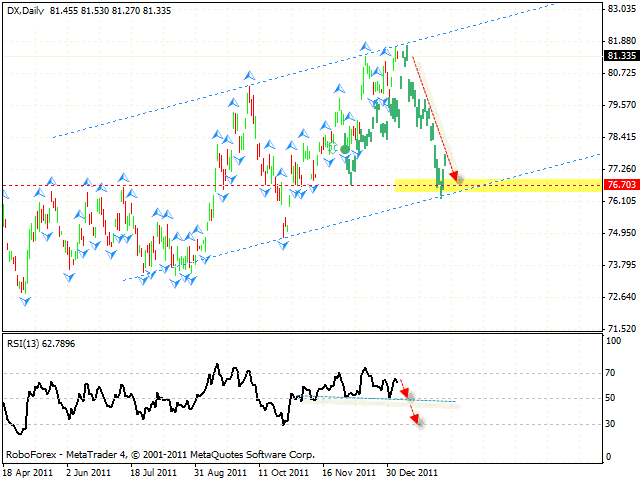Click the red 76.703 price tag

point(621,185)
